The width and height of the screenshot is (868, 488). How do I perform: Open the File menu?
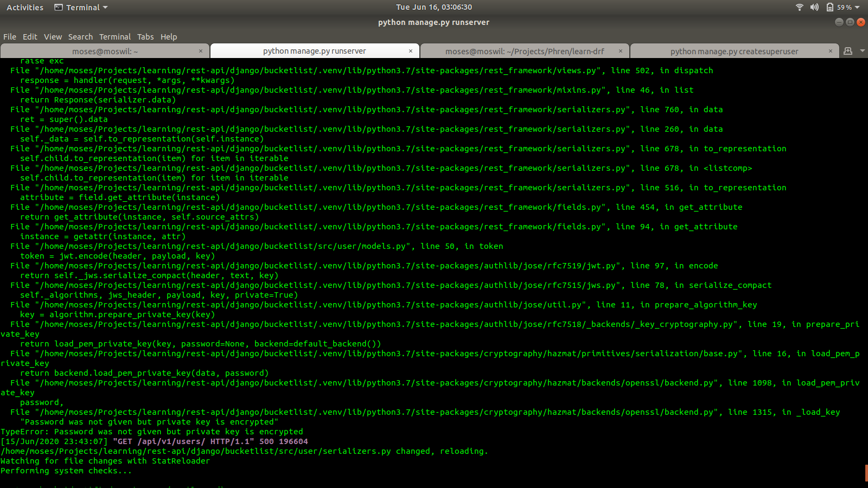9,36
